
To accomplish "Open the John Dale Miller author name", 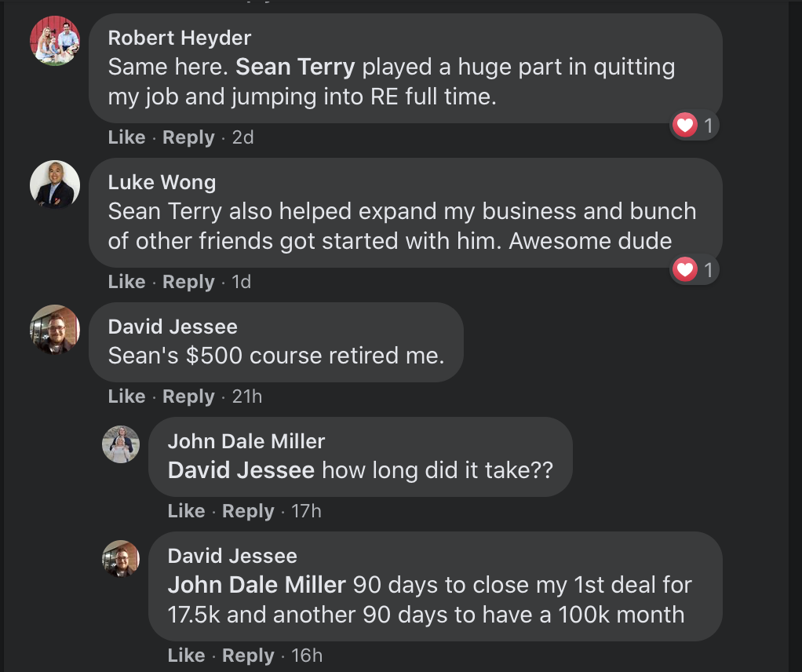I will point(246,441).
